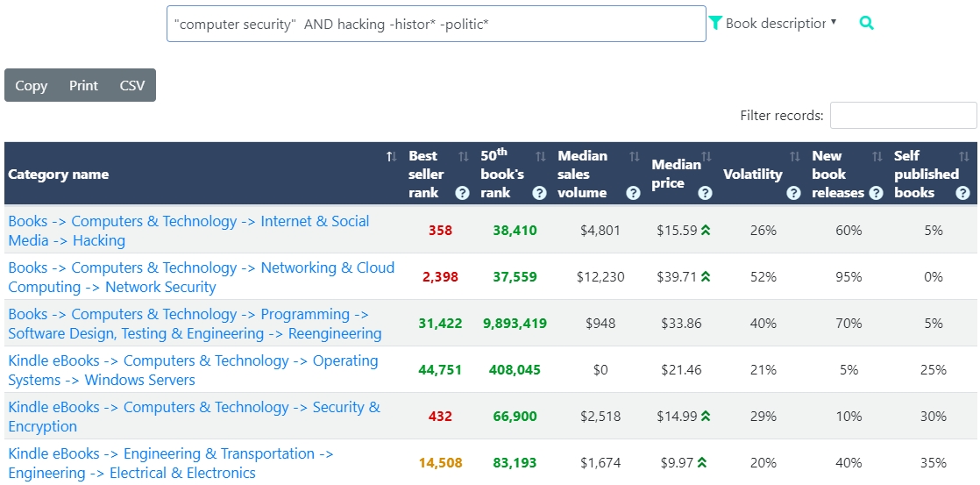This screenshot has height=485, width=980.
Task: Sort by Volatility column arrows
Action: [x=794, y=156]
